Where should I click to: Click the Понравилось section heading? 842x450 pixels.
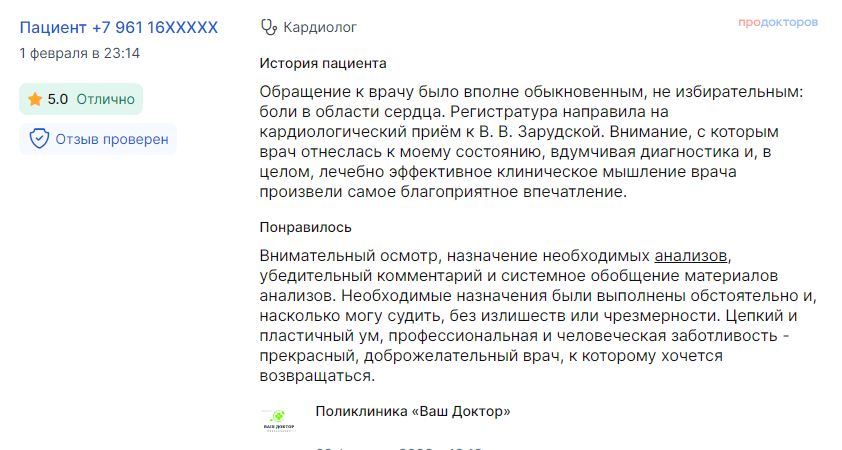305,227
